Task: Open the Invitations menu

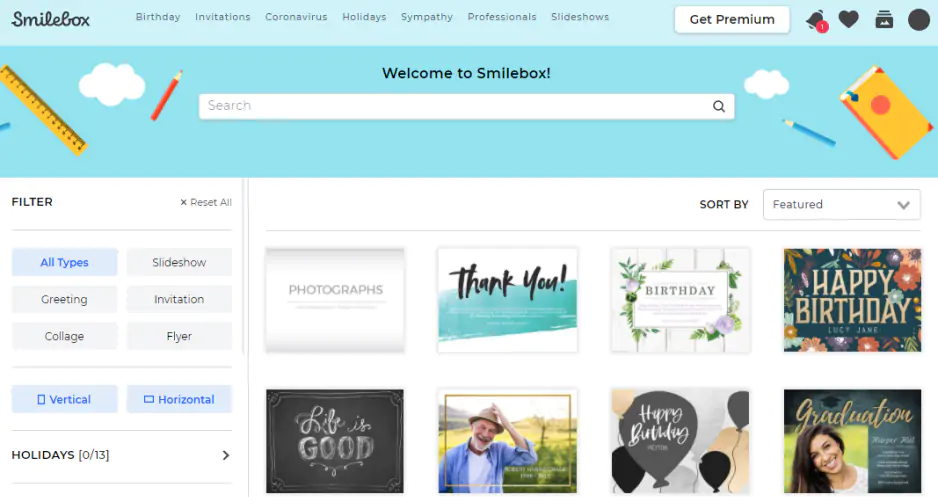Action: [223, 17]
